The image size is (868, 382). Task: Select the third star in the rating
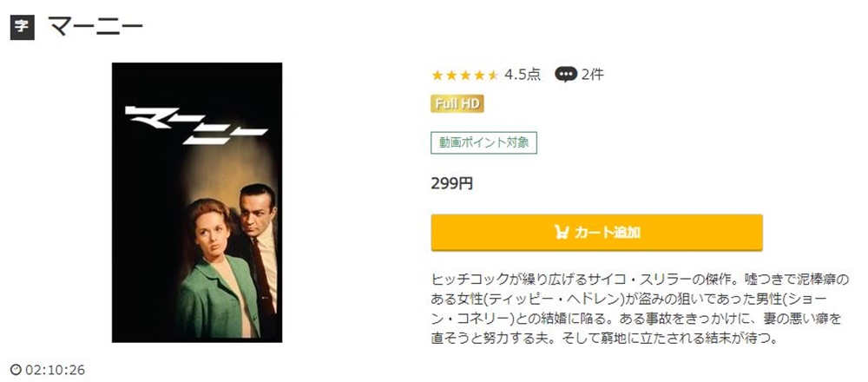click(x=465, y=75)
